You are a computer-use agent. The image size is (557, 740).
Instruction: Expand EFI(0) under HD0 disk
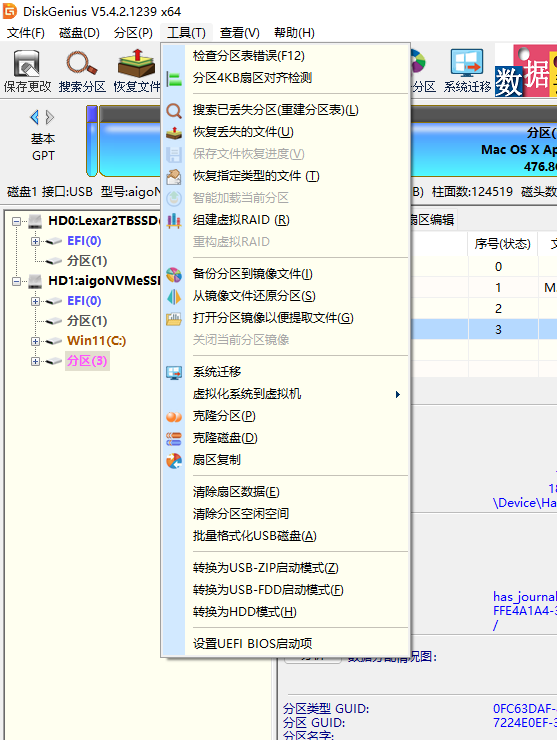click(x=35, y=241)
